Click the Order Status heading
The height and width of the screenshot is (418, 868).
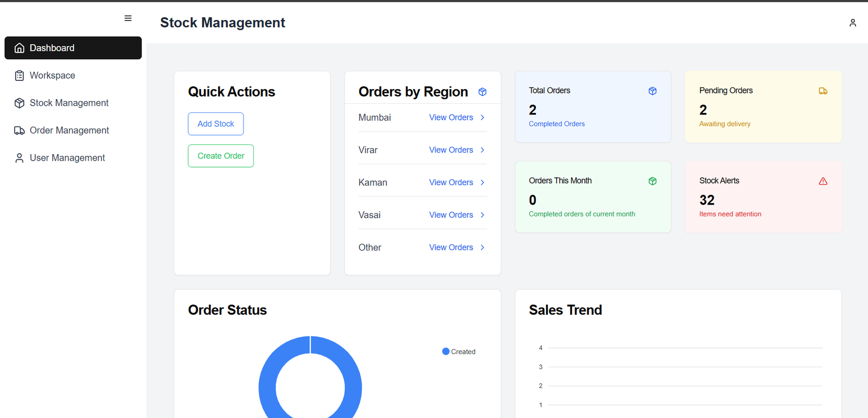tap(227, 310)
